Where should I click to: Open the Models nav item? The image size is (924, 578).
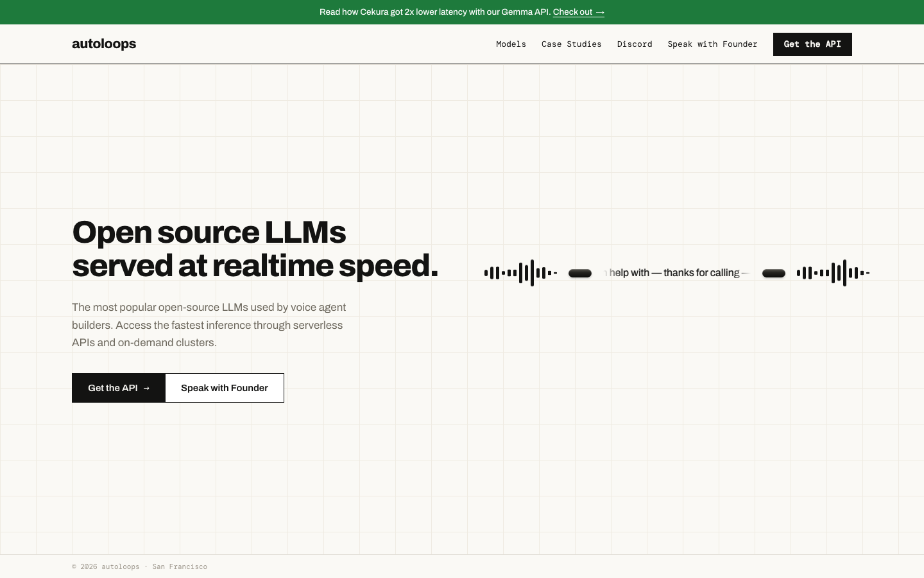click(x=511, y=44)
